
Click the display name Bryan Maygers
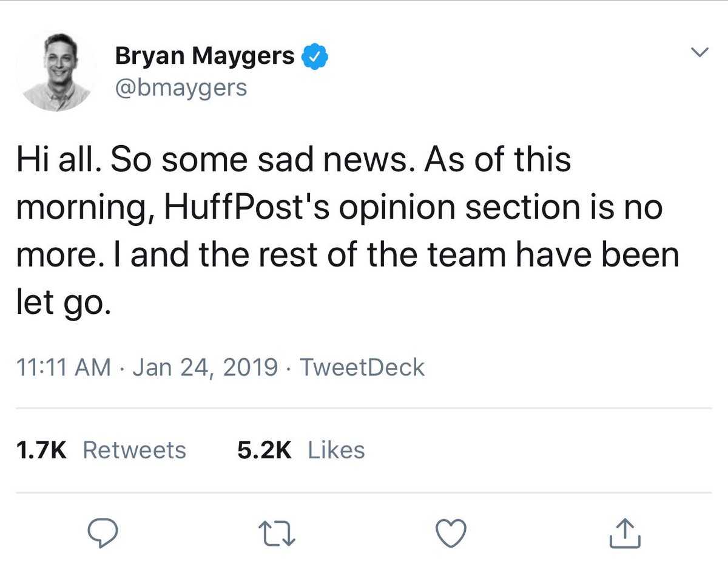[204, 56]
